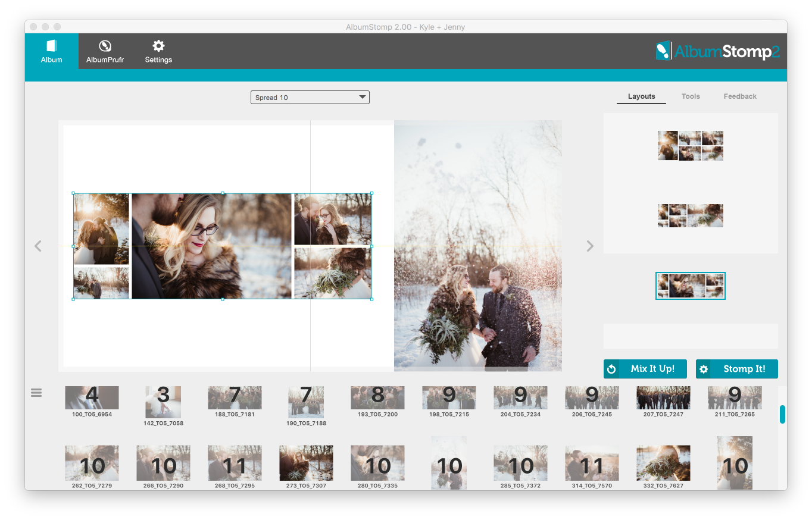The width and height of the screenshot is (812, 520).
Task: Click the AlbumStomp2 logo
Action: coord(717,51)
